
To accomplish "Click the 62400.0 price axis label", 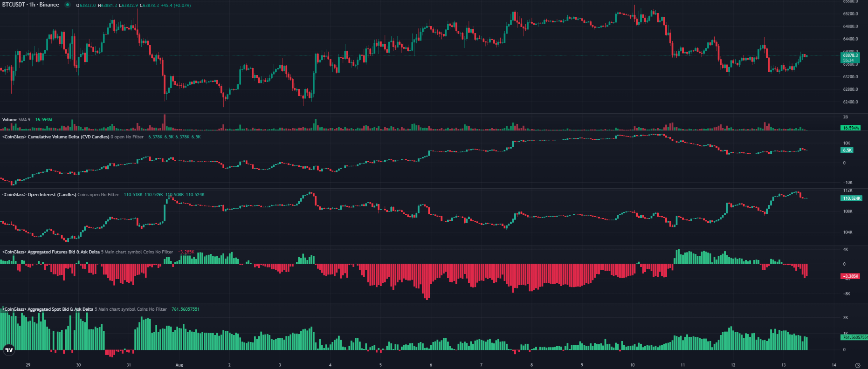I will pos(850,102).
